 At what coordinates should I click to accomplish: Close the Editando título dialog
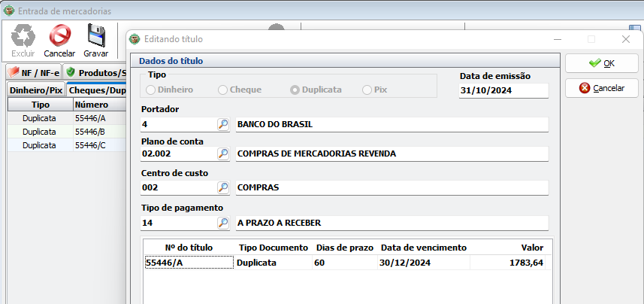pos(625,39)
